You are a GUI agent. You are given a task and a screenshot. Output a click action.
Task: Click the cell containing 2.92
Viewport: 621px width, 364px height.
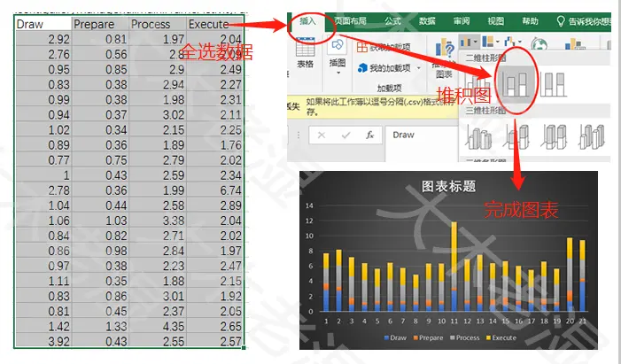coord(43,39)
